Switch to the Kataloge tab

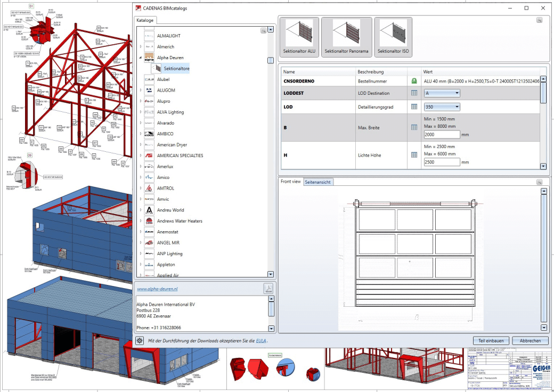pyautogui.click(x=145, y=20)
